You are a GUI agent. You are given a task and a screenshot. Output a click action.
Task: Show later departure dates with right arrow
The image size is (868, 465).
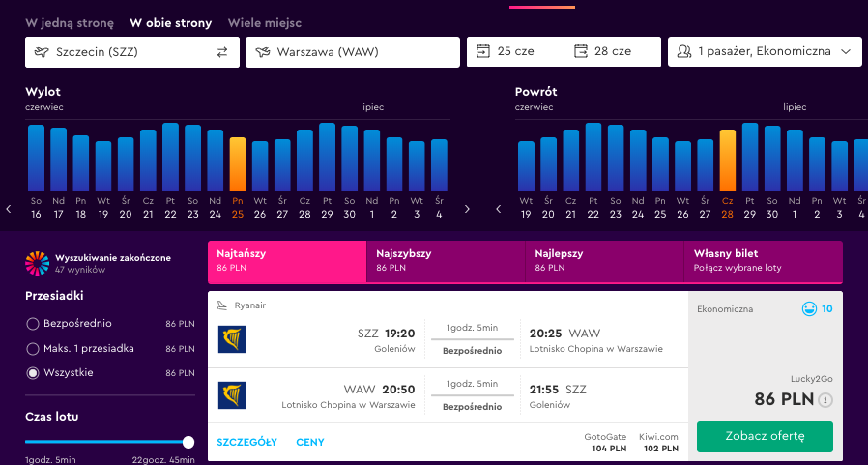pyautogui.click(x=467, y=209)
